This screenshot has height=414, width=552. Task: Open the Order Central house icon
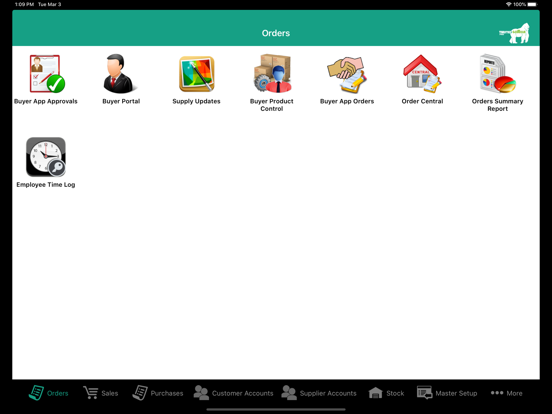click(x=422, y=74)
